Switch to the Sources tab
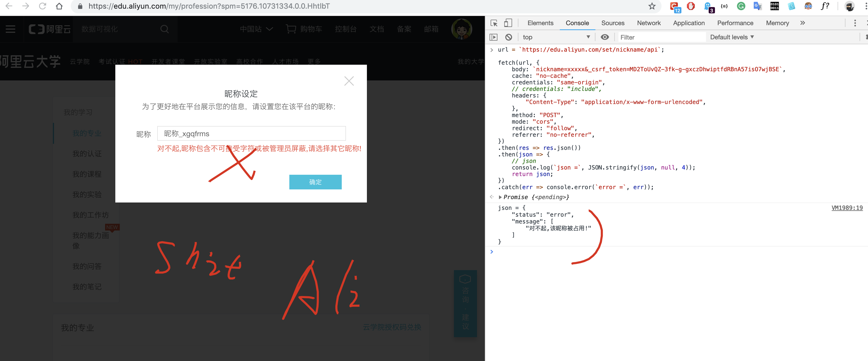This screenshot has height=361, width=868. click(612, 23)
